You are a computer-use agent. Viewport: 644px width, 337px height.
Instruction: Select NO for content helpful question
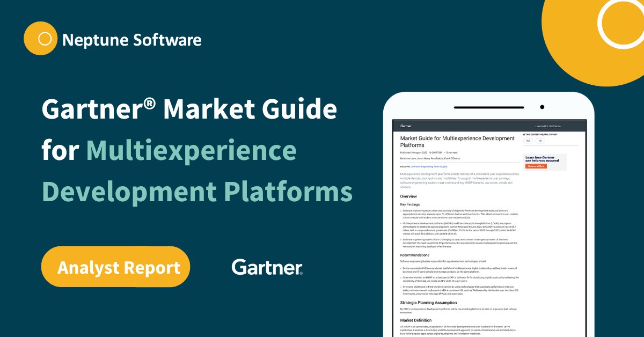[x=540, y=141]
